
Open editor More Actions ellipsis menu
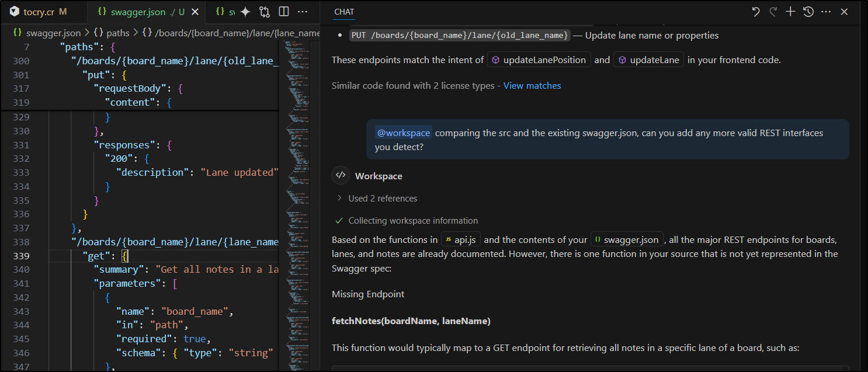pos(303,12)
